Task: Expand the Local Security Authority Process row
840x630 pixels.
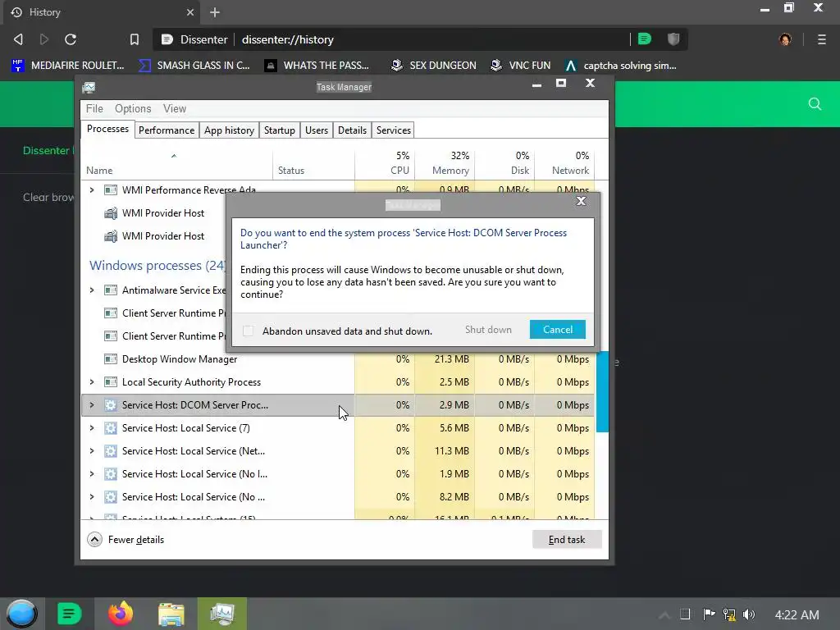Action: point(92,382)
